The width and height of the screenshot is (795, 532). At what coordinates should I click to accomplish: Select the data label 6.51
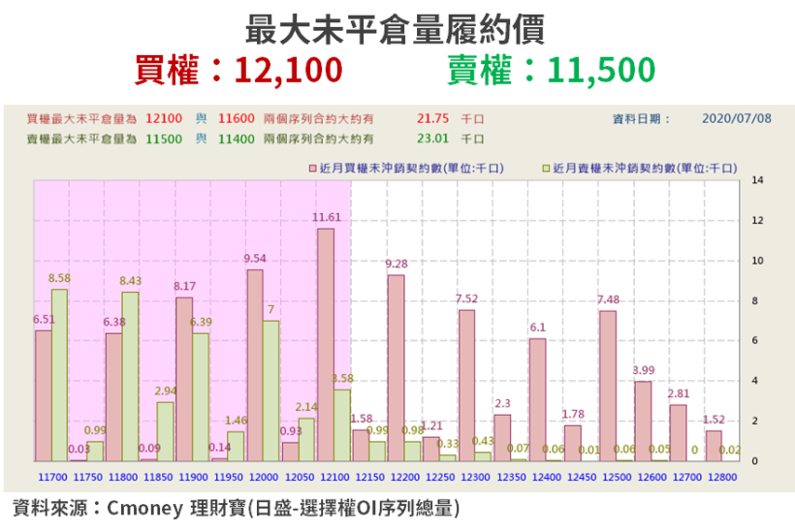[44, 319]
